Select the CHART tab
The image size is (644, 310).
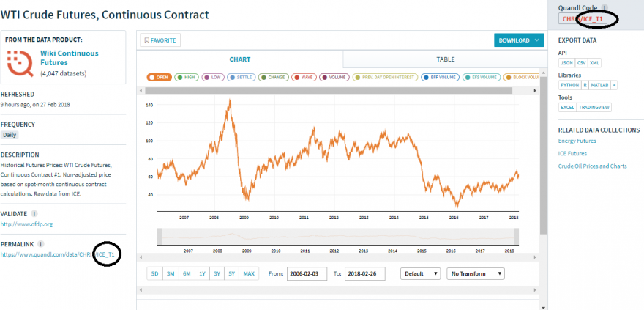(239, 59)
